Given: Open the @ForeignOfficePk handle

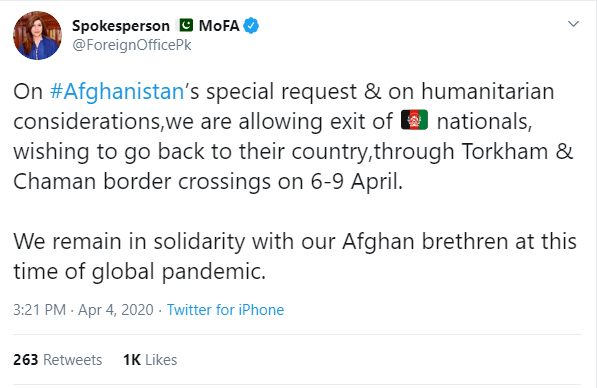Looking at the screenshot, I should pos(132,45).
